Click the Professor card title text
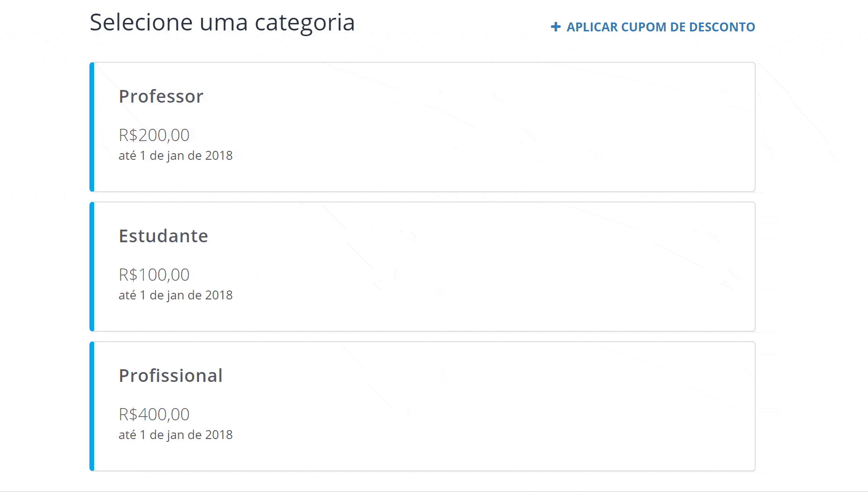Screen dimensions: 868x492 [161, 97]
